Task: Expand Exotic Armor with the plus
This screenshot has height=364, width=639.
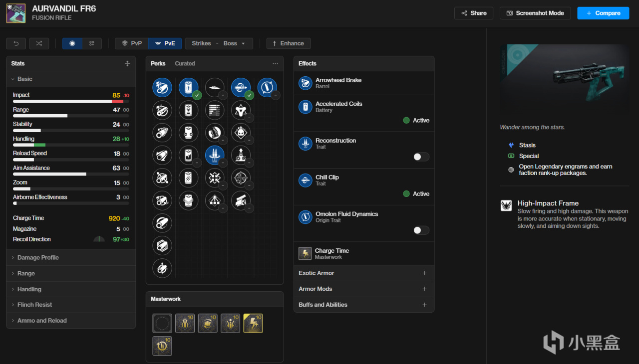Action: 425,273
